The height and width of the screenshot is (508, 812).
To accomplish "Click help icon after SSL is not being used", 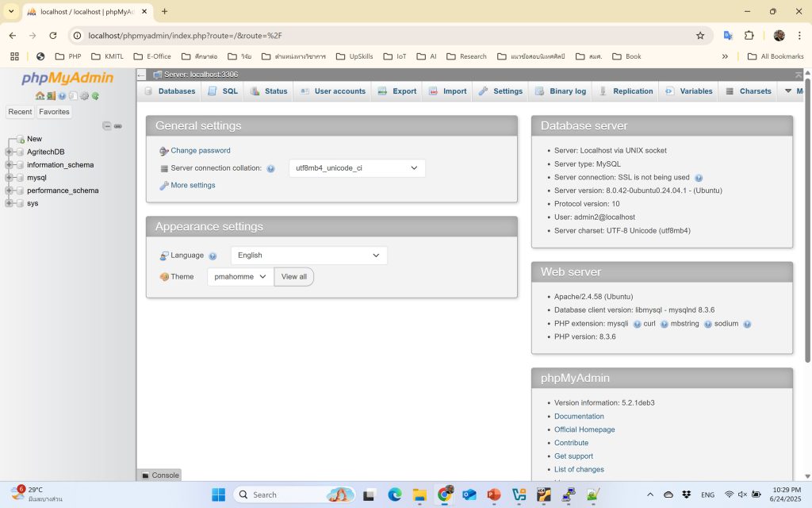I will click(x=699, y=178).
